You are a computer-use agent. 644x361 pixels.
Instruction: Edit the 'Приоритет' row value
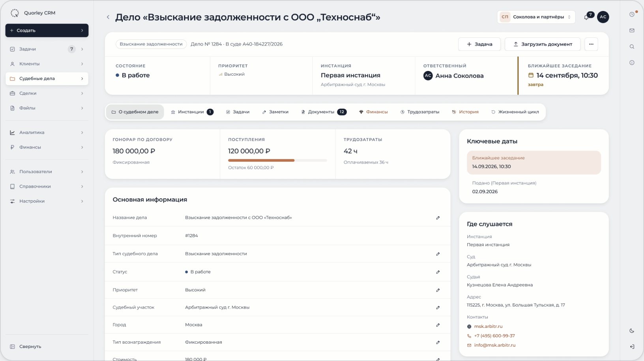[x=438, y=290]
